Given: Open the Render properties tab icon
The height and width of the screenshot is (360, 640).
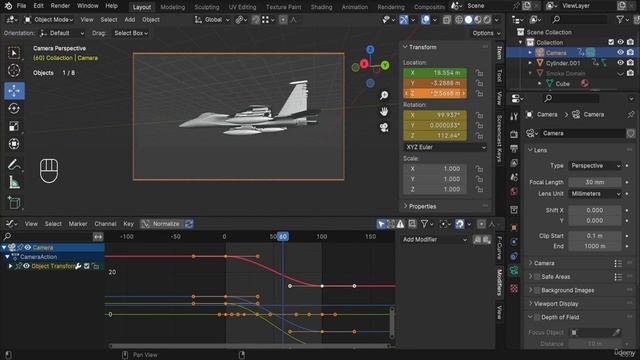Looking at the screenshot, I should click(x=514, y=134).
